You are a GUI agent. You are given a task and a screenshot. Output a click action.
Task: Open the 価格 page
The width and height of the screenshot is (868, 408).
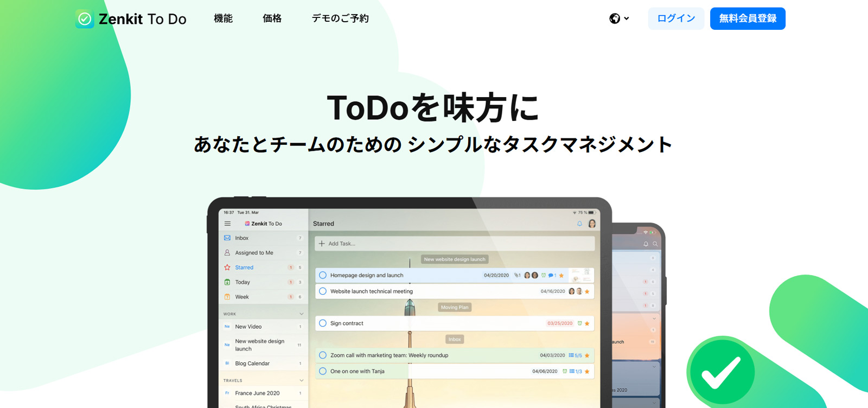[x=272, y=18]
